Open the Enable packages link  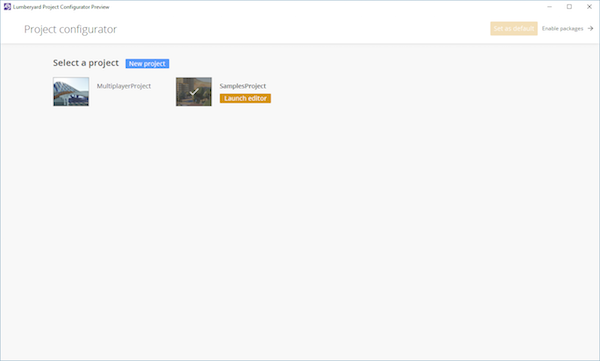[562, 28]
